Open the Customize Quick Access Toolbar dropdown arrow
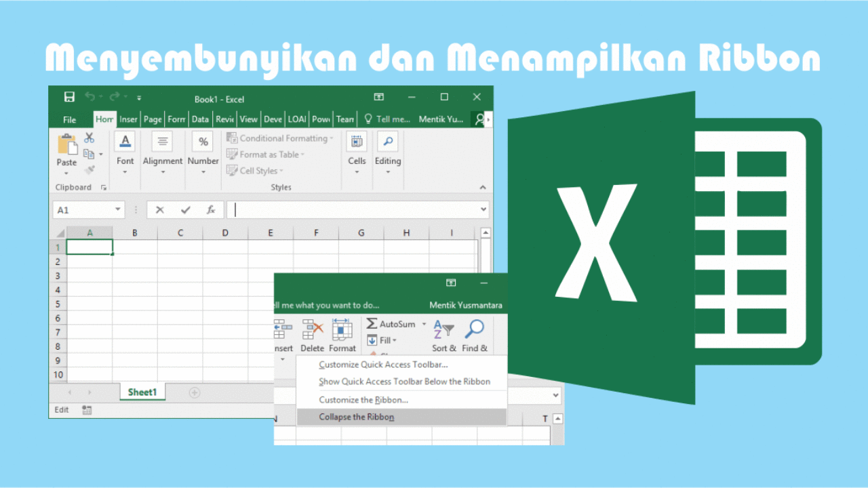868x488 pixels. (x=139, y=98)
